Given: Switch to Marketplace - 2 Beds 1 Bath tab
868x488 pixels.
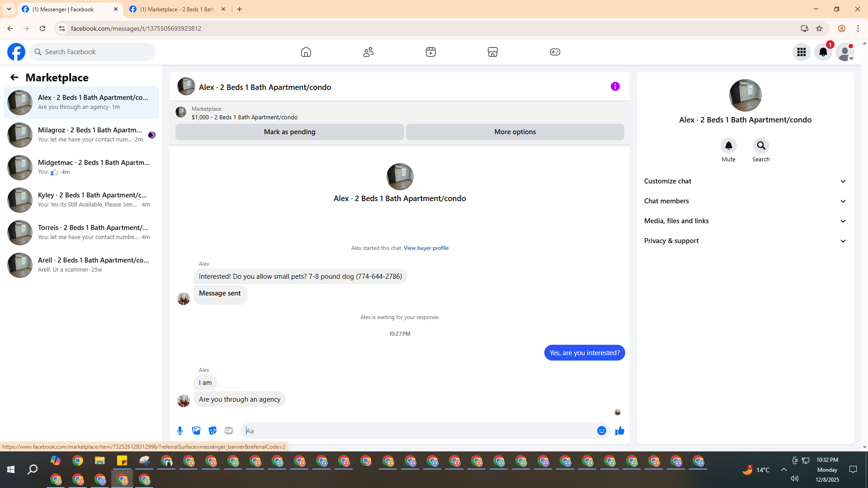Looking at the screenshot, I should click(x=177, y=9).
